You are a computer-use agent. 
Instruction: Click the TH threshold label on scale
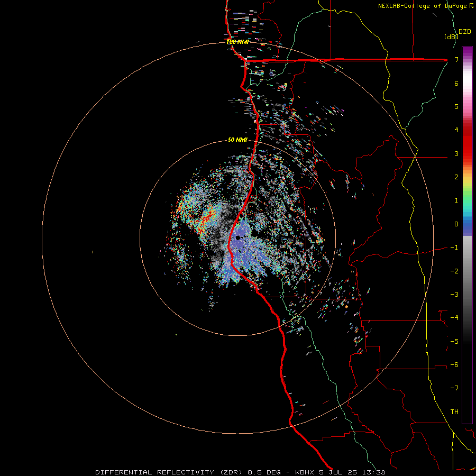pos(454,412)
